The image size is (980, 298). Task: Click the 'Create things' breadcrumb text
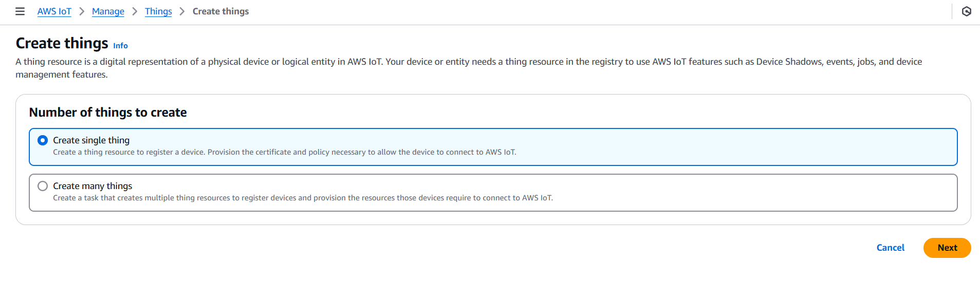pos(220,11)
